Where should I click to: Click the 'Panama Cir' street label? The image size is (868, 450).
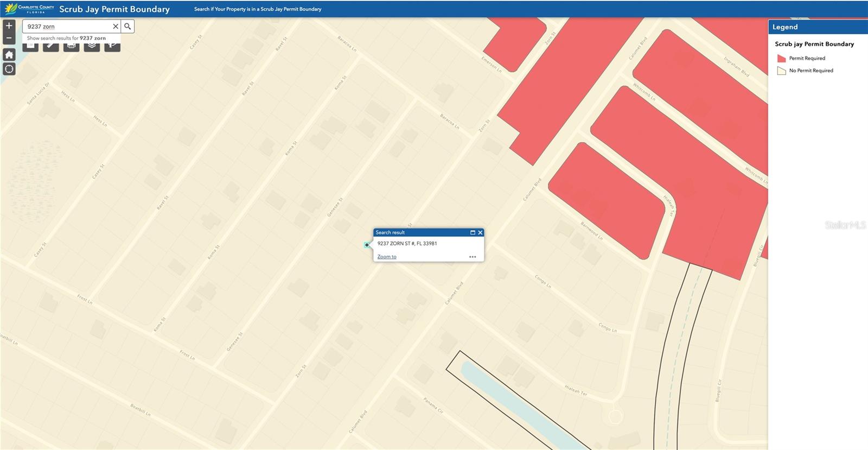tap(433, 405)
